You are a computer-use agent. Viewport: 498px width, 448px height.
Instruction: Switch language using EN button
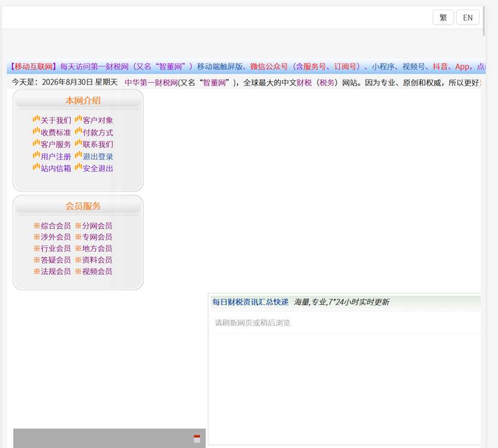pos(467,17)
